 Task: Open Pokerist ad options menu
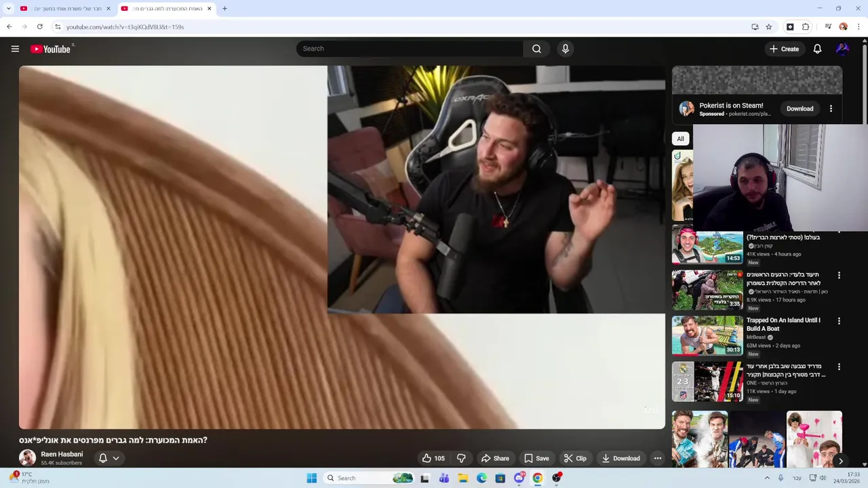coord(831,108)
